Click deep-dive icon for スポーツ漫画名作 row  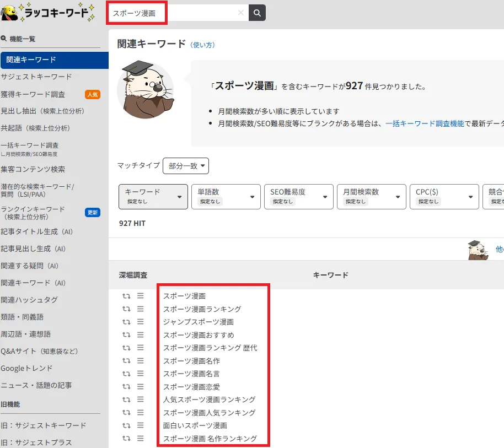pos(126,360)
